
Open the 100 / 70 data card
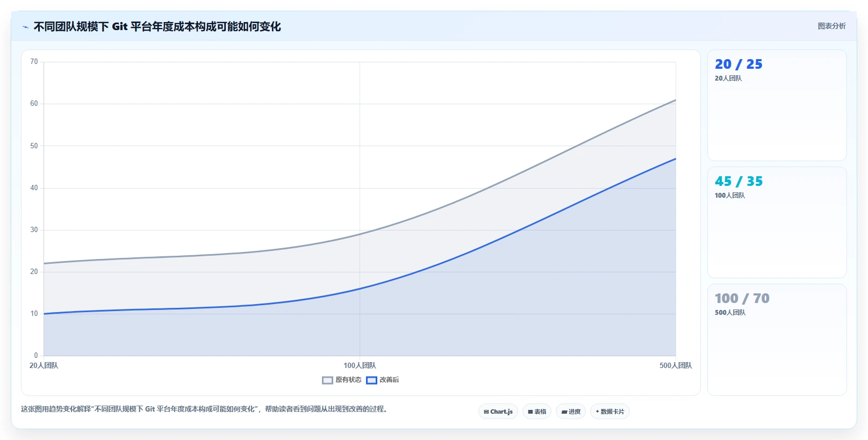click(777, 340)
